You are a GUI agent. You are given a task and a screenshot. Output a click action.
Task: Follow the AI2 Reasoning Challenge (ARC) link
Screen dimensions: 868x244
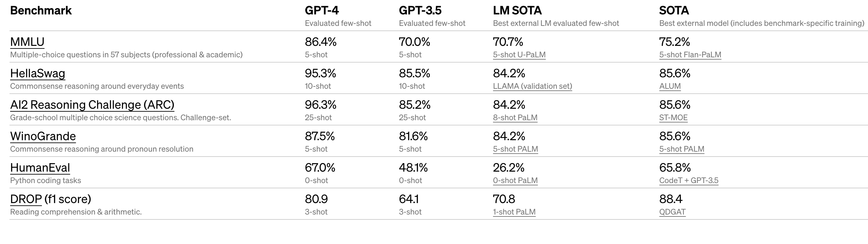tap(92, 104)
